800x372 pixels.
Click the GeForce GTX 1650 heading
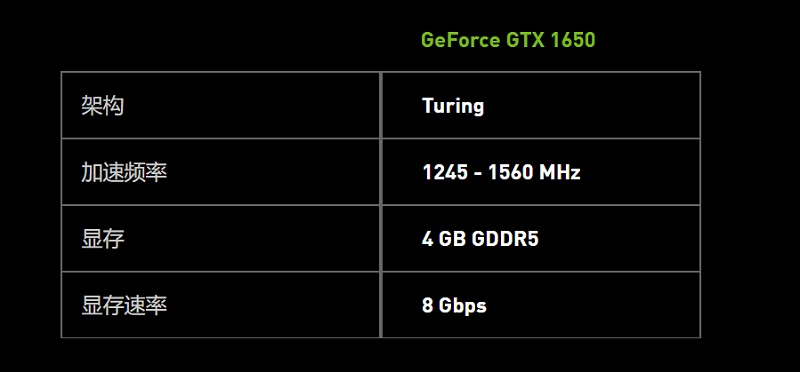tap(508, 40)
